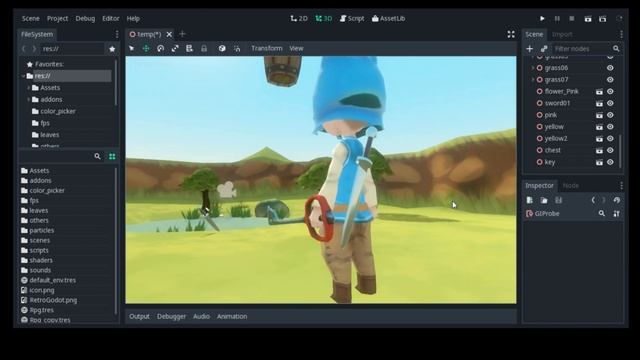Open the AssetLib workspace
The height and width of the screenshot is (360, 640).
click(x=388, y=18)
